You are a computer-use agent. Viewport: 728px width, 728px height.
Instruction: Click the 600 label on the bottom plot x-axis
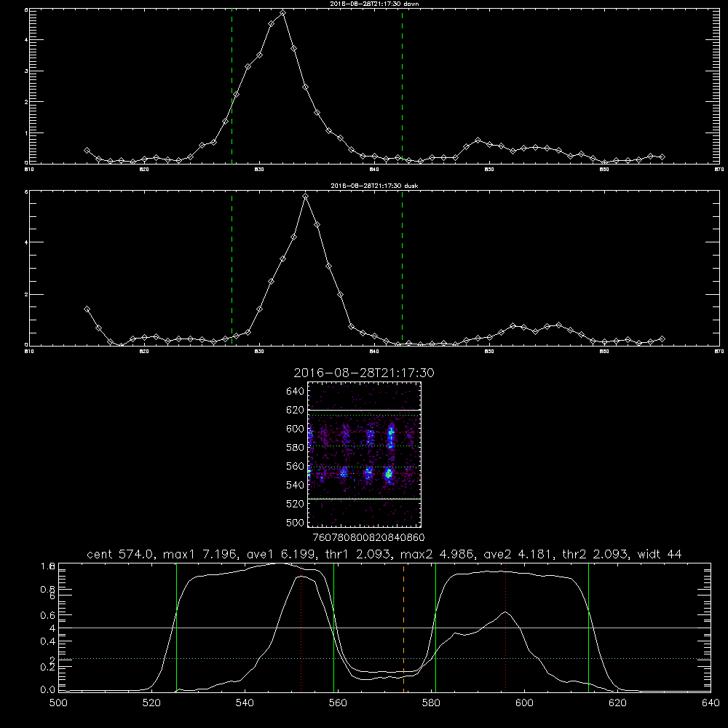click(x=524, y=703)
